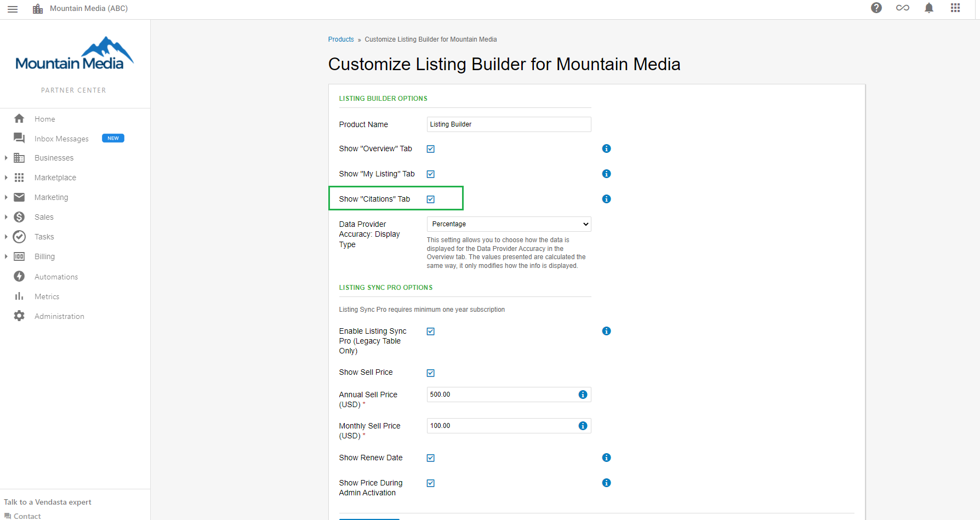The image size is (980, 520).
Task: Click the Home house icon in sidebar
Action: click(x=19, y=118)
